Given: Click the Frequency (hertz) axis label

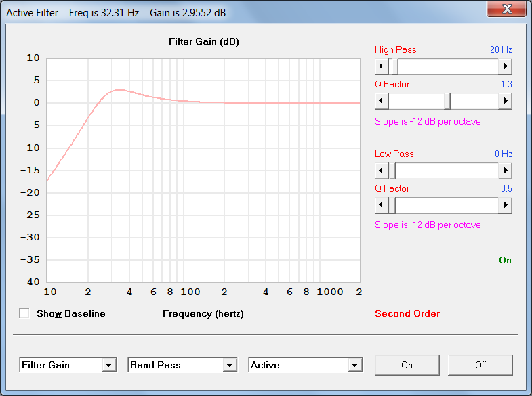Looking at the screenshot, I should click(x=203, y=313).
